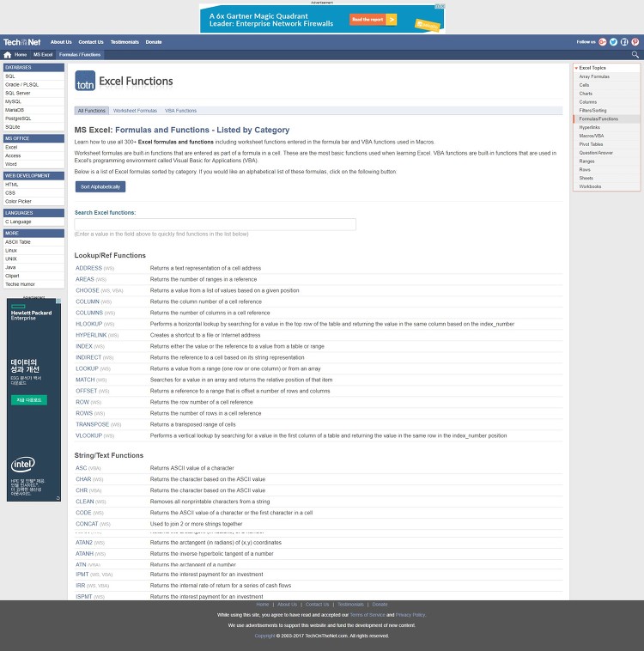Open the HYPERLINK function link
Viewport: 644px width, 651px height.
91,335
